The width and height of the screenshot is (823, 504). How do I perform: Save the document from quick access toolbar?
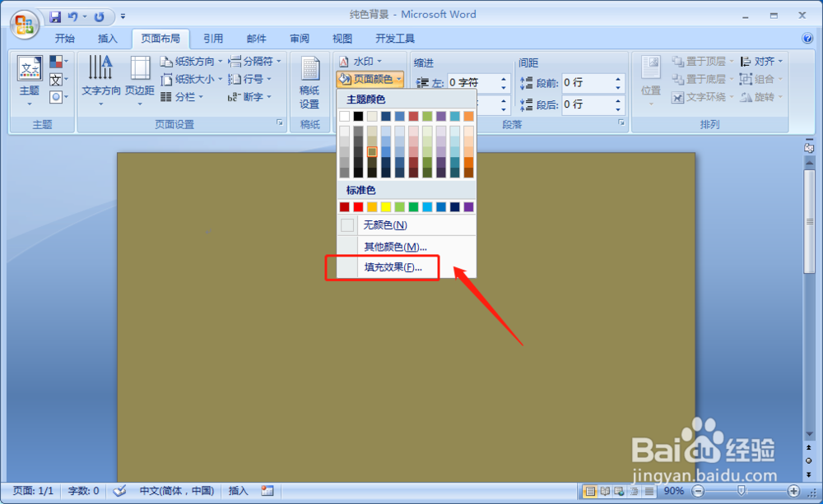click(x=55, y=16)
